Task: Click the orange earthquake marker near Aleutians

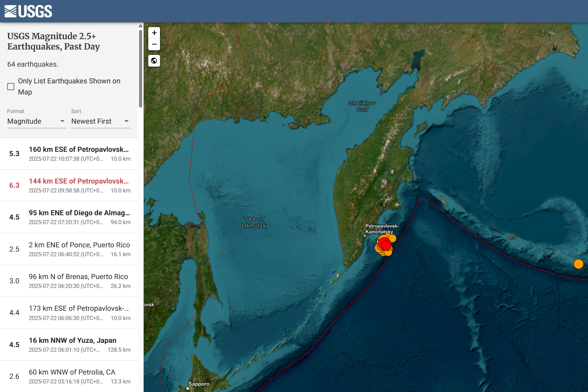Action: 578,264
